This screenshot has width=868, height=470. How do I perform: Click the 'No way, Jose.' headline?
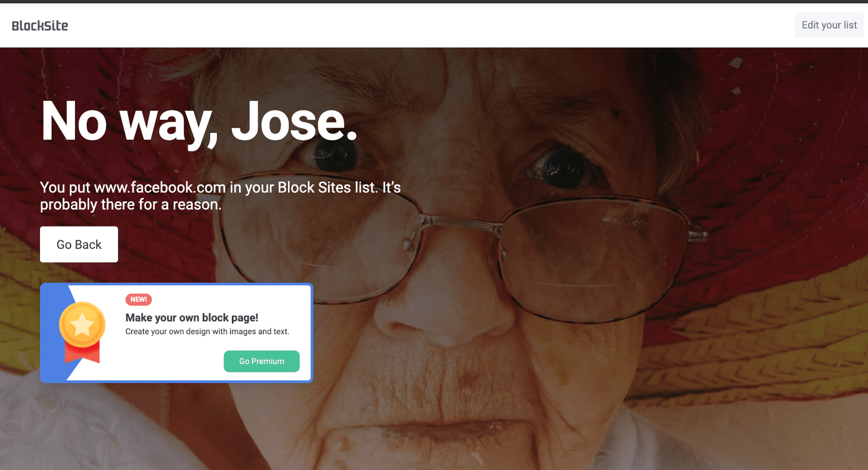pyautogui.click(x=198, y=121)
